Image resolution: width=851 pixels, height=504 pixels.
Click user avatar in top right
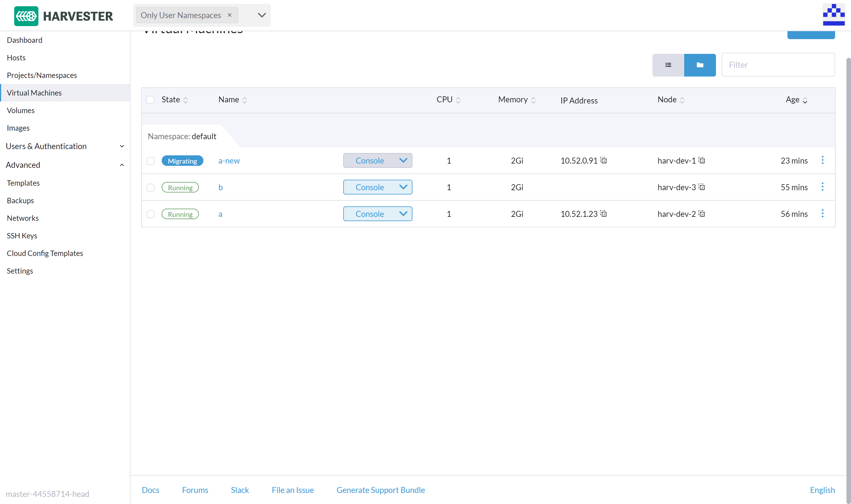click(833, 15)
